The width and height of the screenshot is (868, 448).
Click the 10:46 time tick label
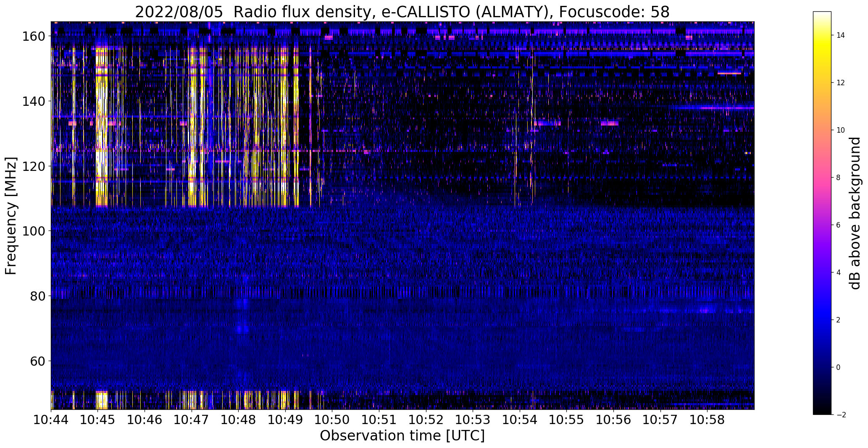coord(145,419)
